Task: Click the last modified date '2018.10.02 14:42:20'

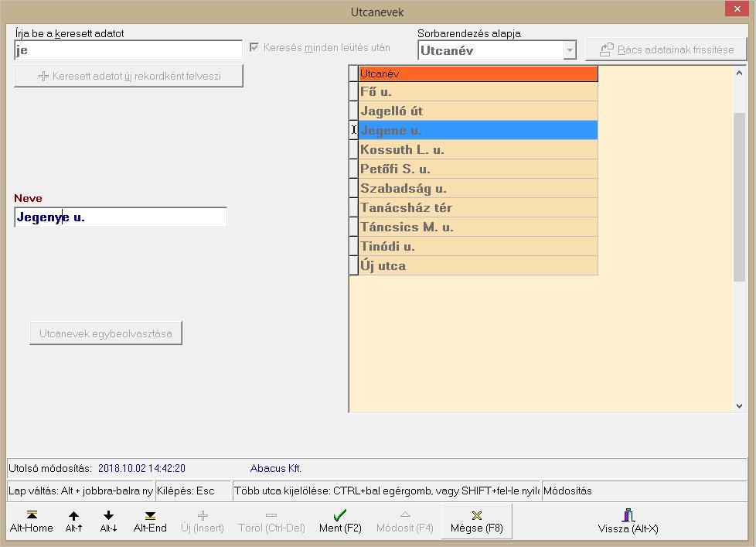Action: point(141,468)
